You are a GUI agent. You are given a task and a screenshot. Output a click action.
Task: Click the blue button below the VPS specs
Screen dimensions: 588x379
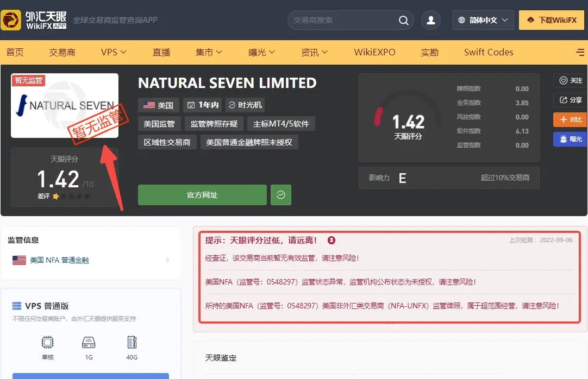(x=91, y=376)
